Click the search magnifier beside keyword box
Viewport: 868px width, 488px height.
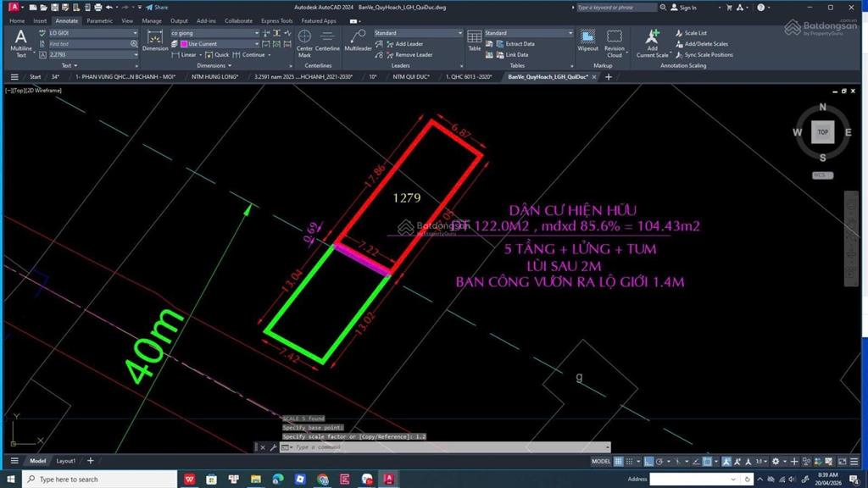(663, 7)
